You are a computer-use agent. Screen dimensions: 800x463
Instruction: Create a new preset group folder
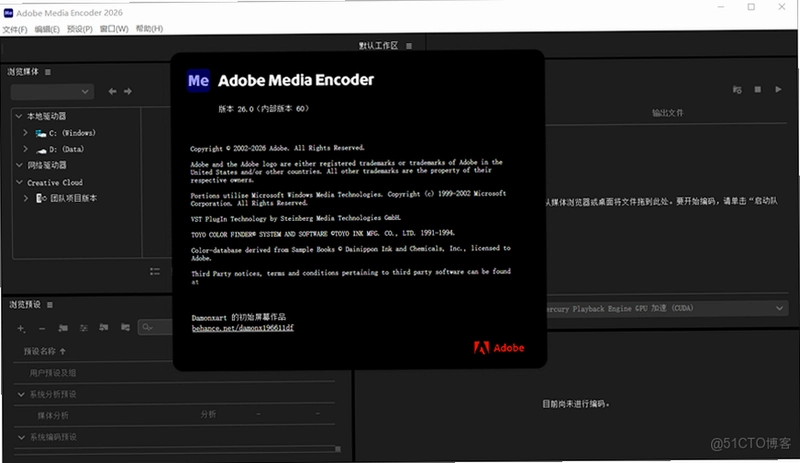tap(63, 328)
